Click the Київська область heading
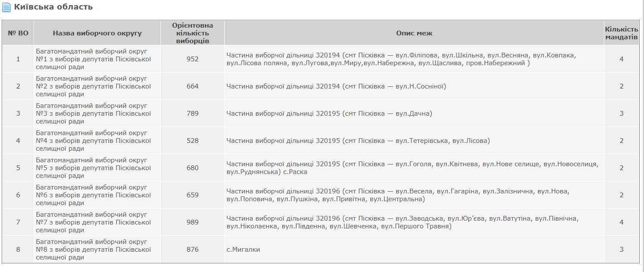 53,7
